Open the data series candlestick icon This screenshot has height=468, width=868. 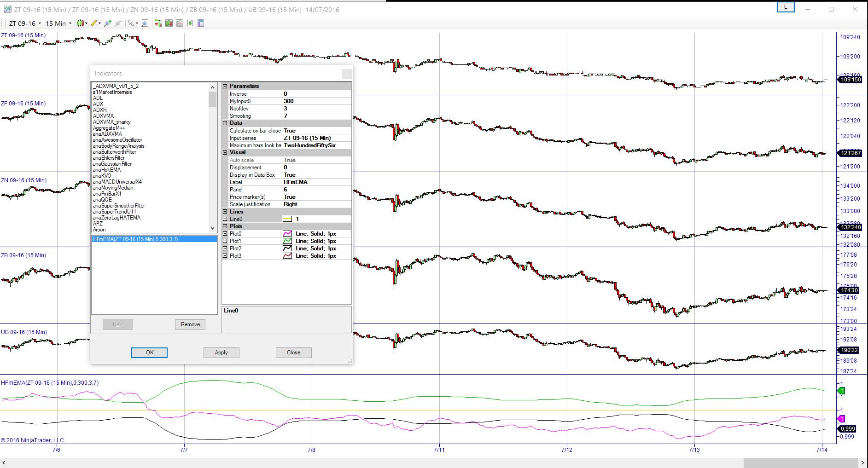(169, 23)
